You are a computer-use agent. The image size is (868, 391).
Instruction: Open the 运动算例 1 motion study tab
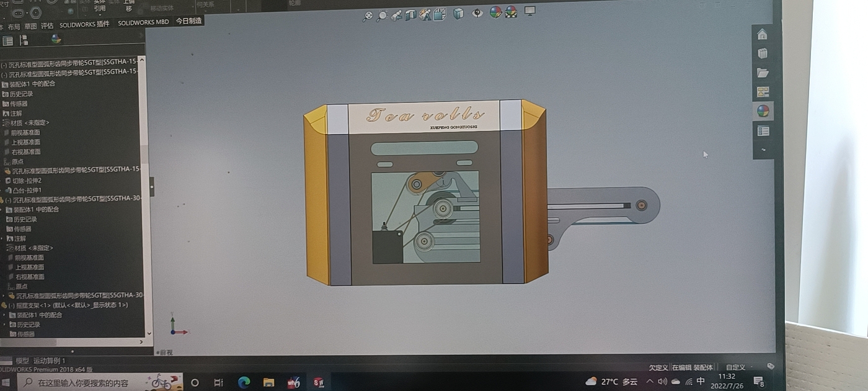pyautogui.click(x=49, y=361)
